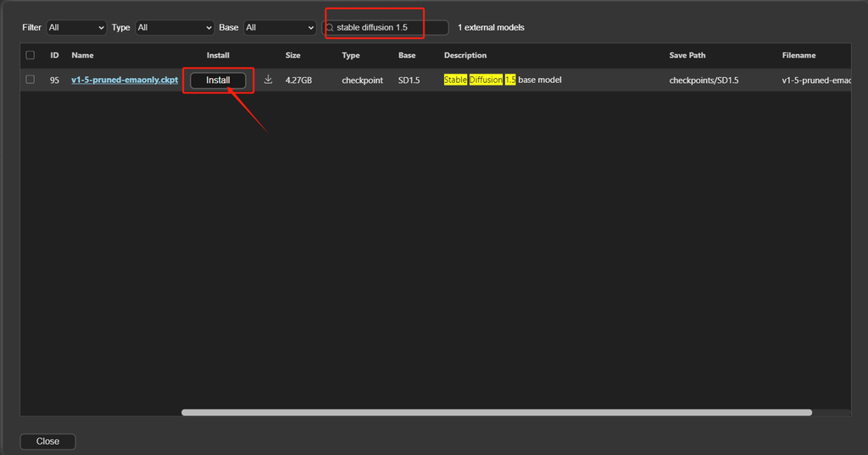Check the box for model ID 95

click(31, 80)
